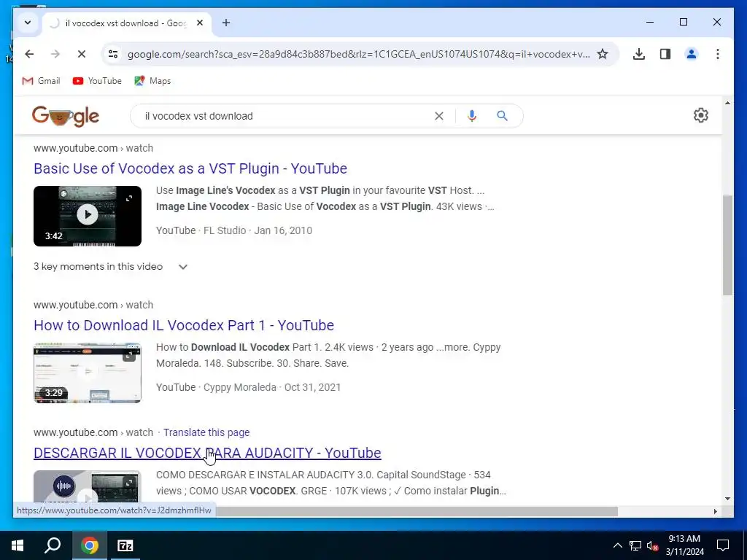Open the Windows Start menu
747x560 pixels.
18,545
